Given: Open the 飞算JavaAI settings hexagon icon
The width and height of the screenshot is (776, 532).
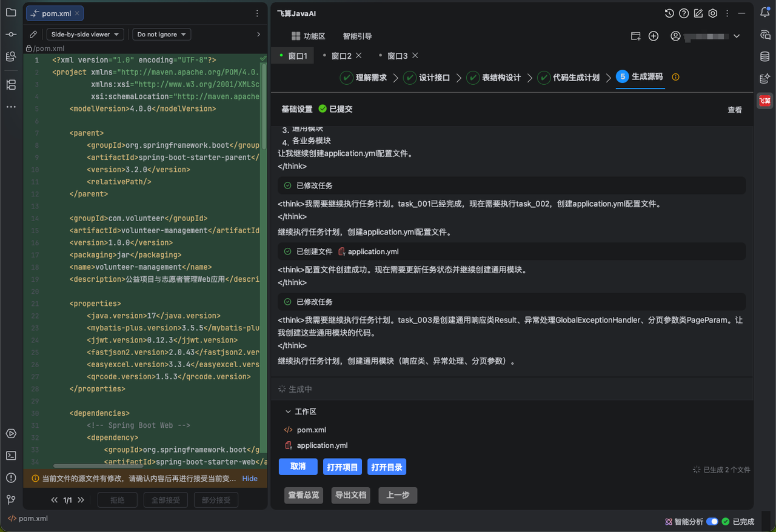Looking at the screenshot, I should [x=713, y=13].
